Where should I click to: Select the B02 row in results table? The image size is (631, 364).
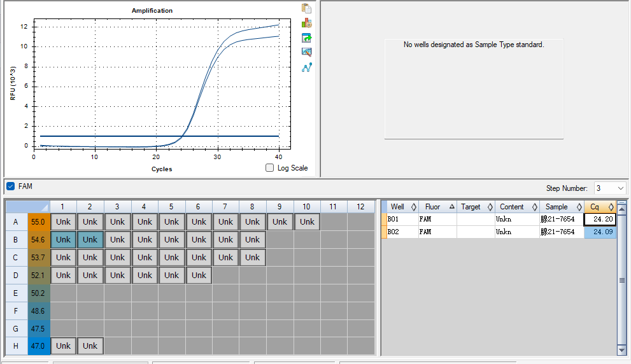click(x=499, y=232)
